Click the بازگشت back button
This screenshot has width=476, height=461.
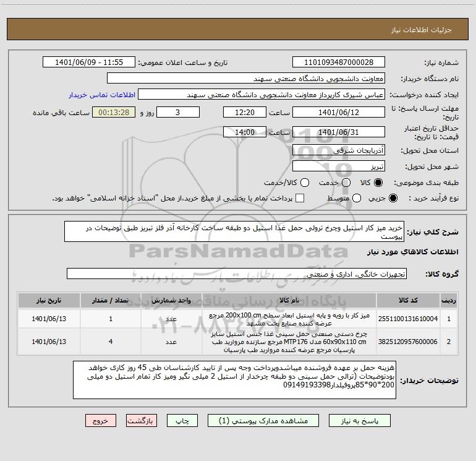pyautogui.click(x=142, y=421)
